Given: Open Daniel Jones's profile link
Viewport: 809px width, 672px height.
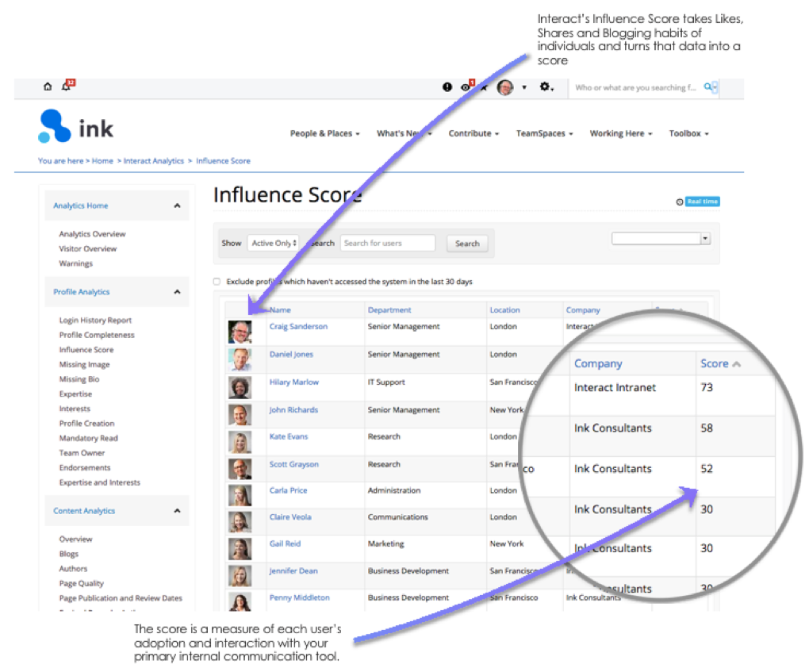Looking at the screenshot, I should [x=291, y=355].
